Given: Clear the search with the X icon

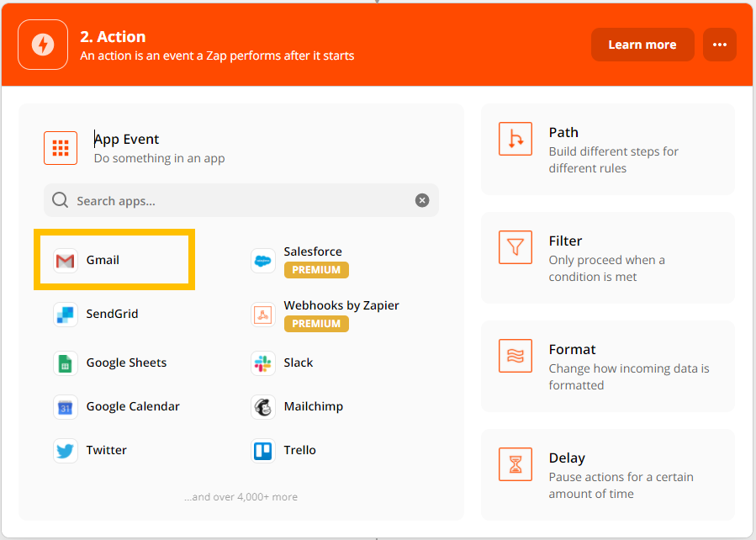Looking at the screenshot, I should coord(422,200).
